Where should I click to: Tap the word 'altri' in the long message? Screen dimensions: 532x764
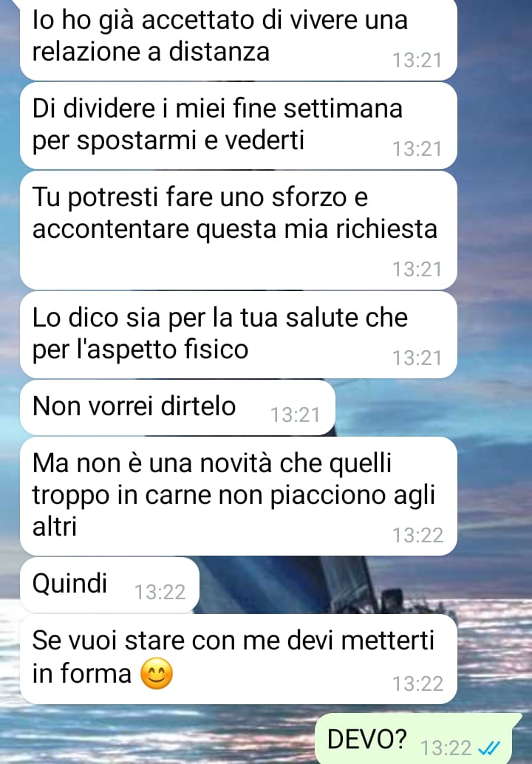point(55,527)
